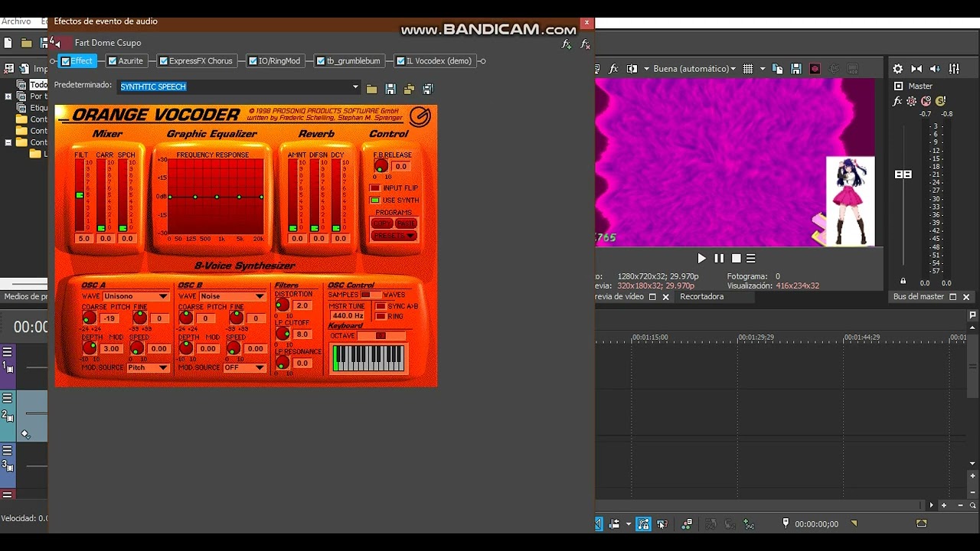This screenshot has width=980, height=551.
Task: Open split screen view dropdown arrow
Action: point(646,69)
